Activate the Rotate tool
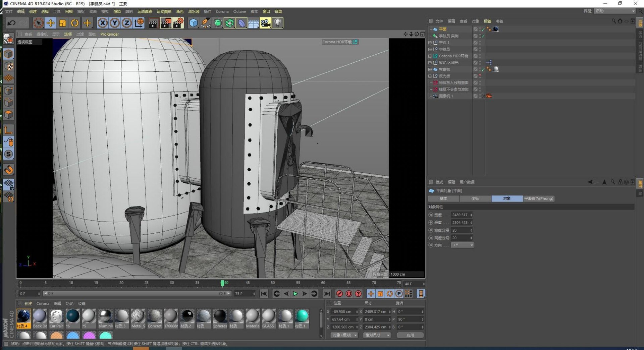Image resolution: width=644 pixels, height=350 pixels. coord(75,23)
